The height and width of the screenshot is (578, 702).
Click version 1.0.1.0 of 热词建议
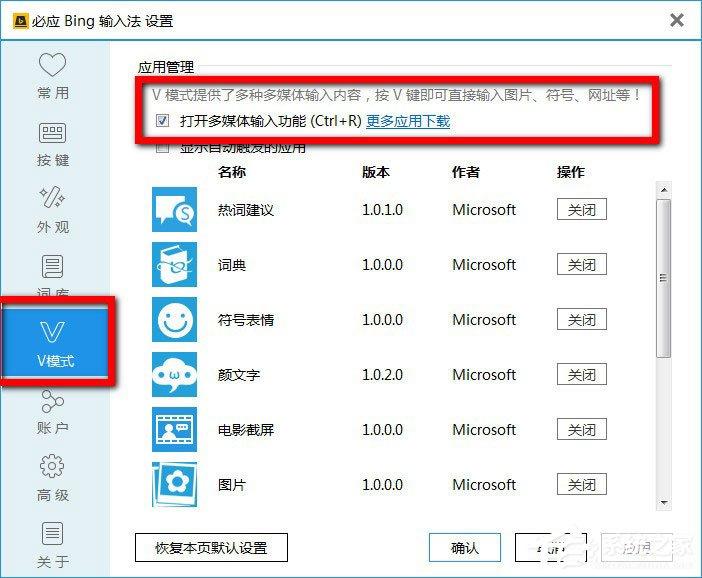pos(382,210)
